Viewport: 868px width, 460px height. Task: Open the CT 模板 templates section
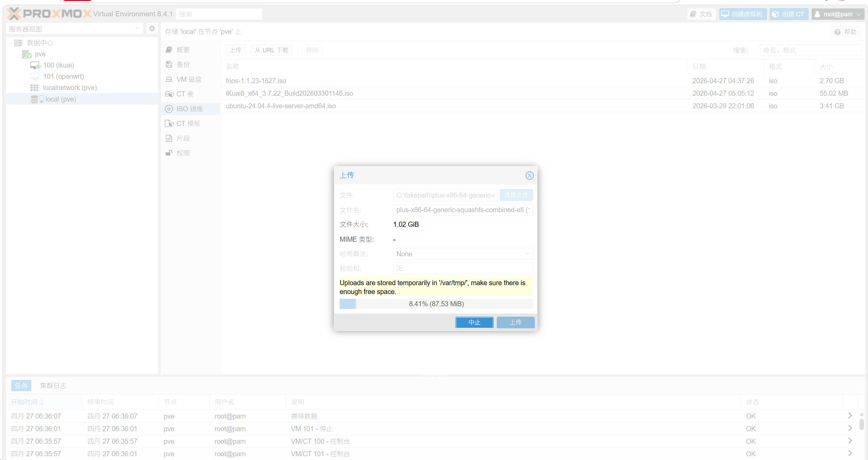point(188,124)
